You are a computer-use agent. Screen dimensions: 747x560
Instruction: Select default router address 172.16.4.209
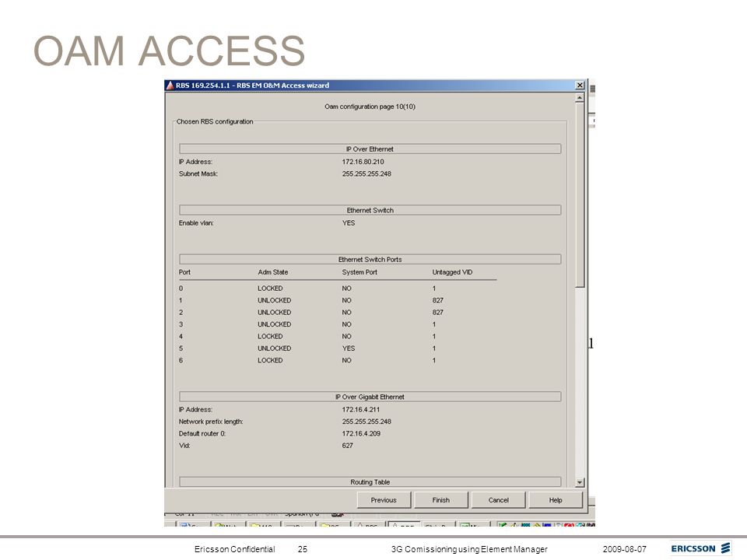(361, 433)
